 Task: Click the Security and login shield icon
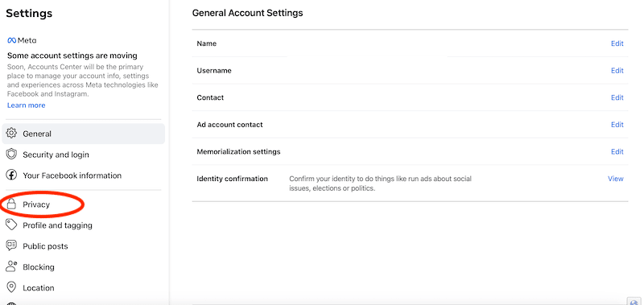pyautogui.click(x=11, y=155)
